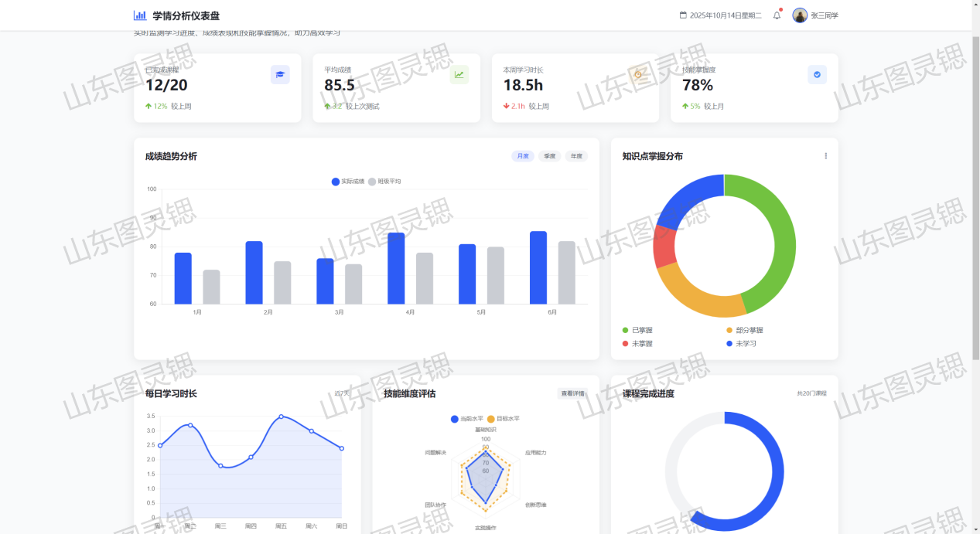The height and width of the screenshot is (534, 980).
Task: Click the 查看详情 button on 技能维度评估
Action: point(572,393)
